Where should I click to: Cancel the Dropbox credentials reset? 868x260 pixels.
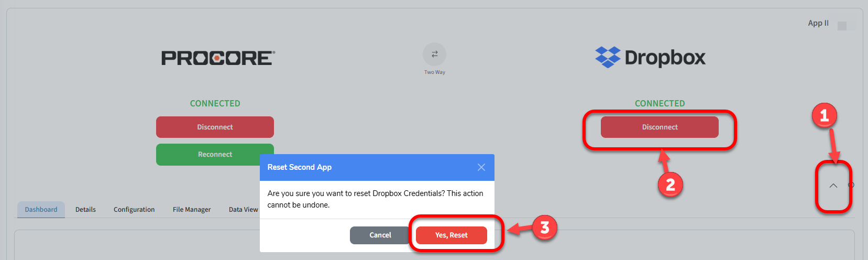click(380, 235)
